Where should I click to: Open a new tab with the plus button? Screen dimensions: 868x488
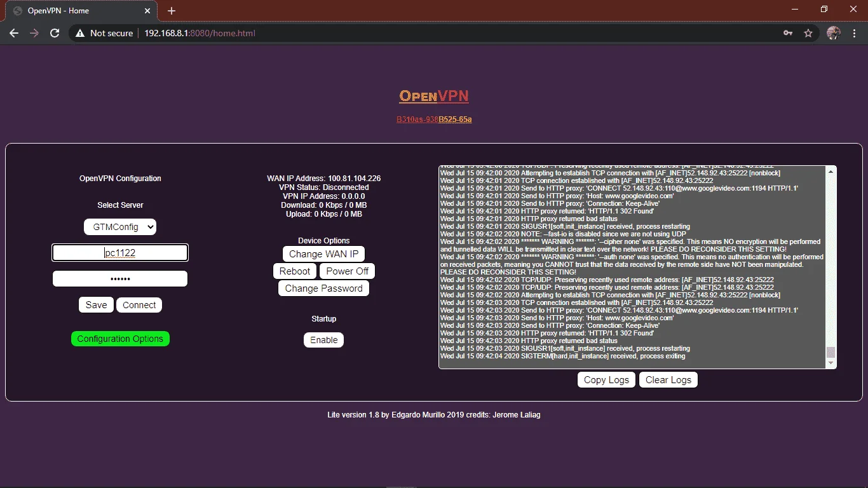coord(172,11)
